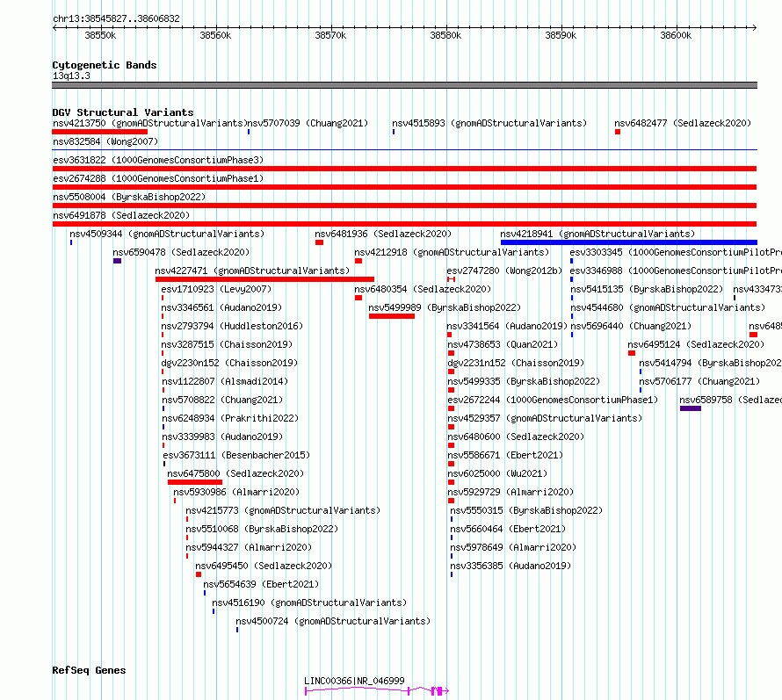Open nsv4529357 gnomAD variant

545,418
